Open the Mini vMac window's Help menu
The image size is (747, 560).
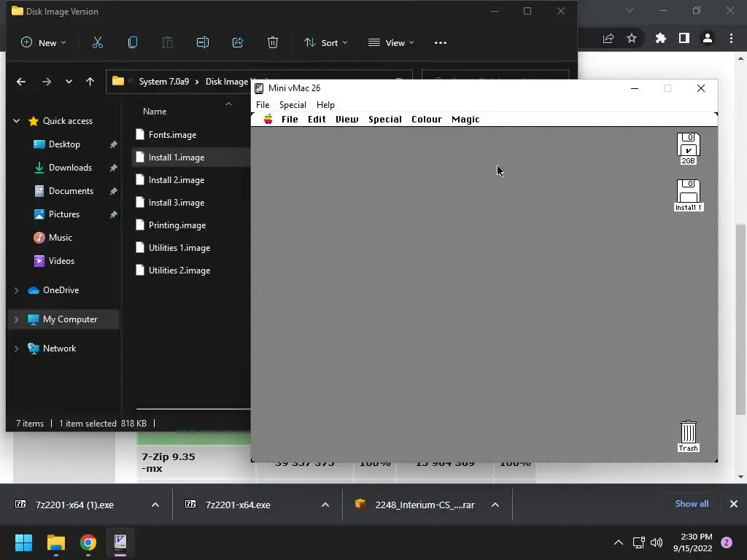tap(325, 105)
